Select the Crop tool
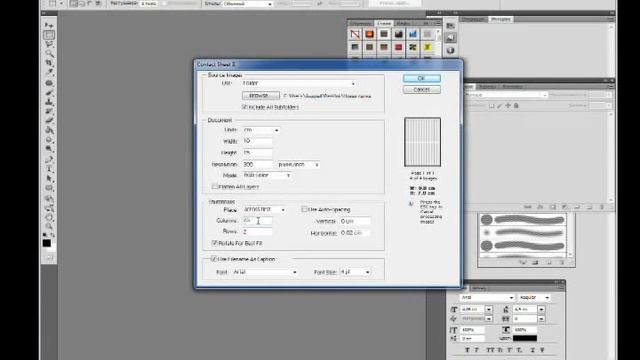The image size is (640, 360). [x=49, y=63]
